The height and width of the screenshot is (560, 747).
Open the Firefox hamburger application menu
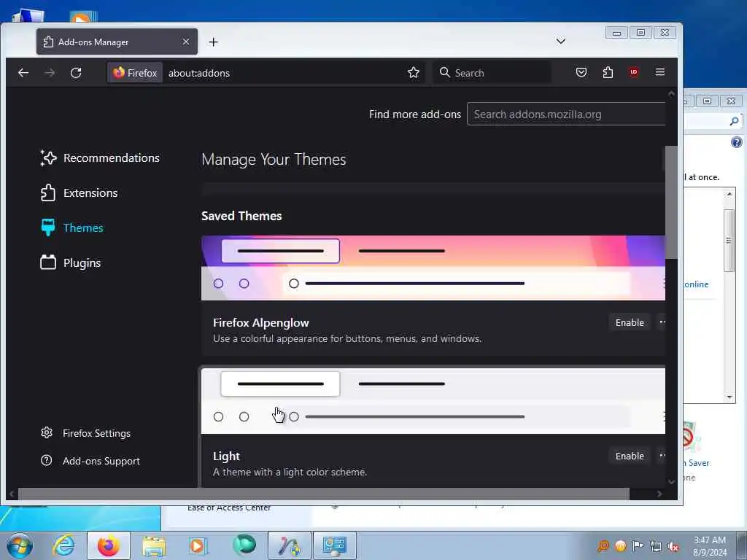tap(659, 72)
